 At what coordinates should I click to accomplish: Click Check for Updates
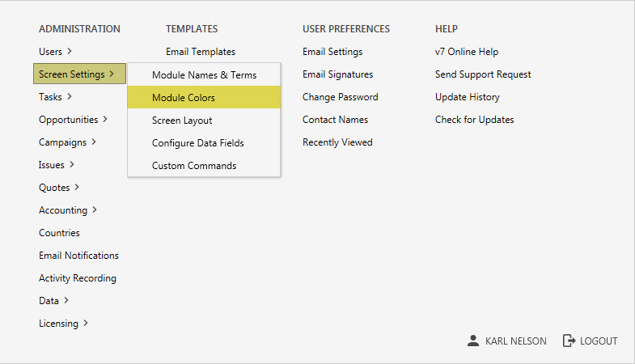(x=474, y=120)
